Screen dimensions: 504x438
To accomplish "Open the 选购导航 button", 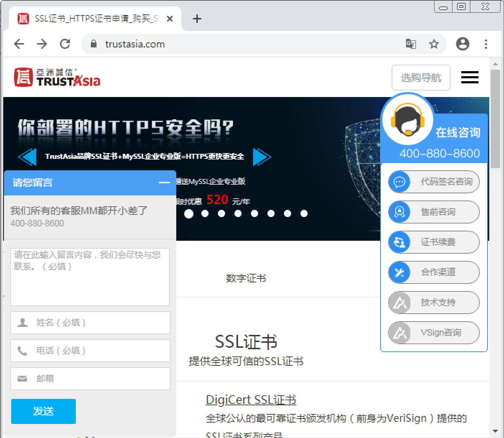I will (x=421, y=77).
